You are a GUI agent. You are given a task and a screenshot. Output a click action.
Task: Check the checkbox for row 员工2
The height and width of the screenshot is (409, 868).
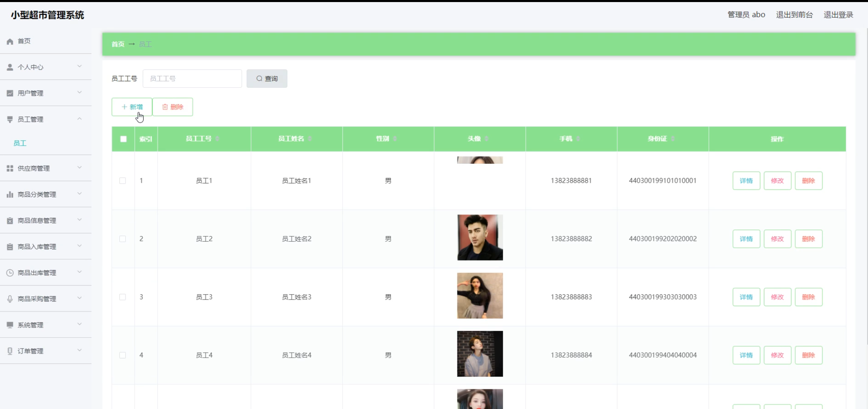point(123,239)
